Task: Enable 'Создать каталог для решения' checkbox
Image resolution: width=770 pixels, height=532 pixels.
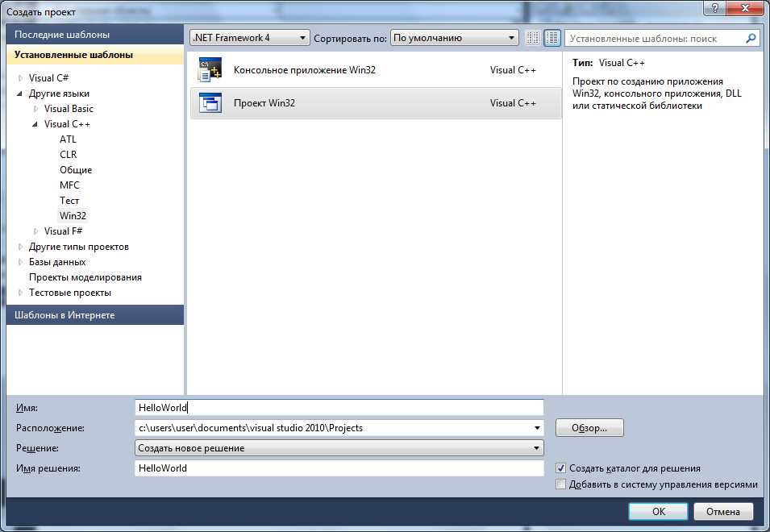Action: [560, 468]
